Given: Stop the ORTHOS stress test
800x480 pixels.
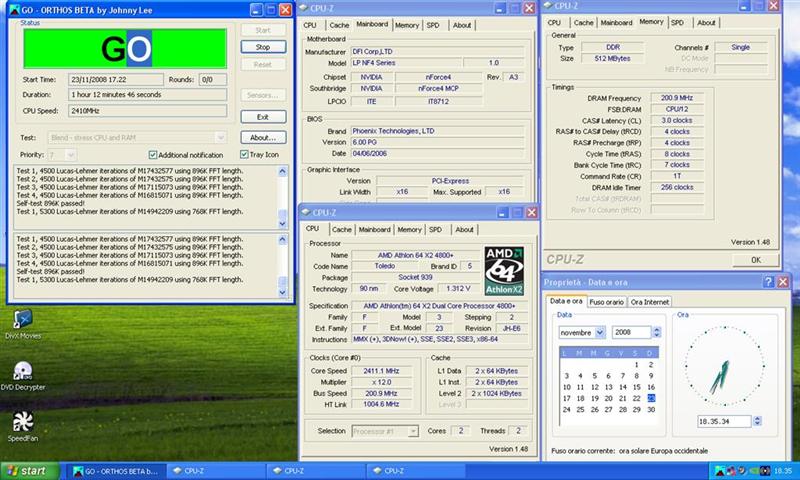Looking at the screenshot, I should (263, 47).
